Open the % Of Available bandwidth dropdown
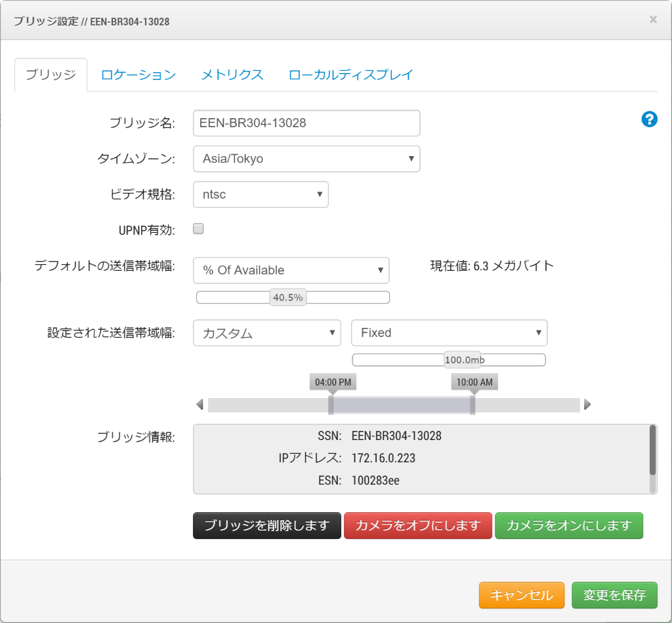The width and height of the screenshot is (672, 623). click(x=291, y=270)
